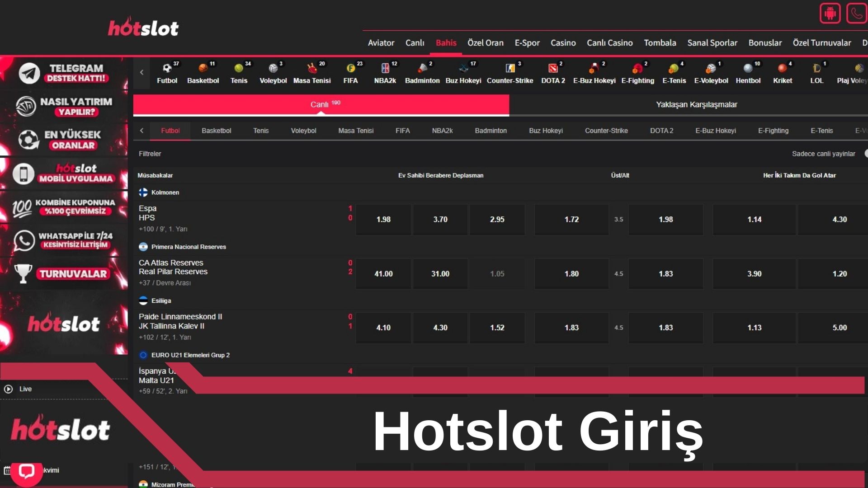Select the LOL icon
Screen dimensions: 868x488
pyautogui.click(x=816, y=68)
